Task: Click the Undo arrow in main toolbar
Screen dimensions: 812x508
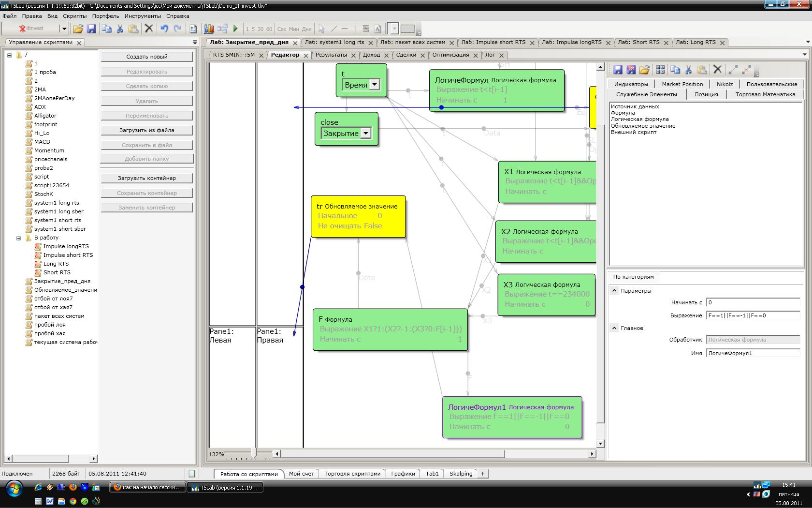Action: click(x=164, y=29)
